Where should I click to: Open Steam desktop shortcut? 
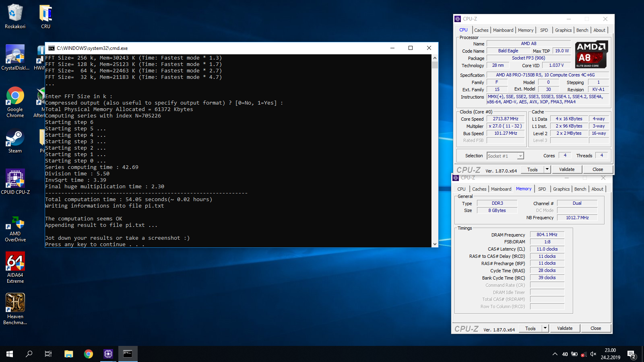pyautogui.click(x=15, y=141)
